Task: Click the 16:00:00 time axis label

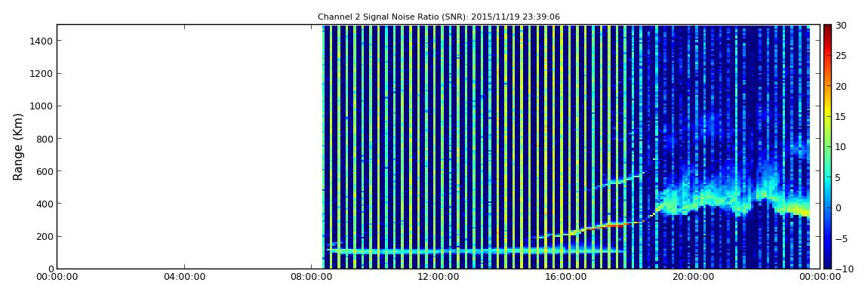Action: coord(567,278)
